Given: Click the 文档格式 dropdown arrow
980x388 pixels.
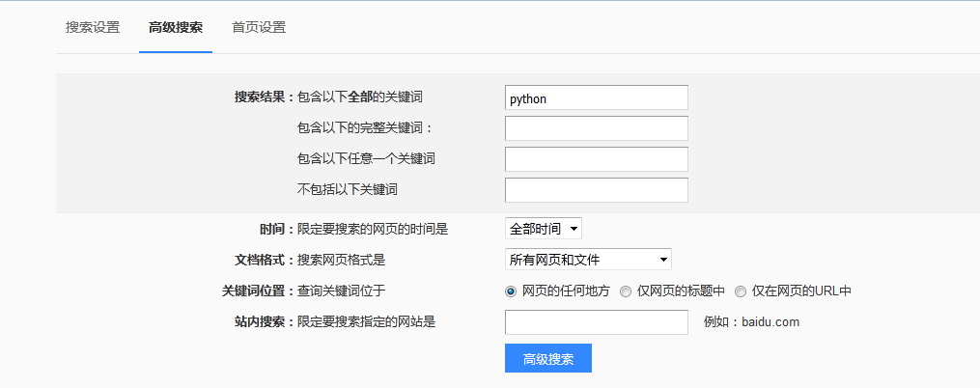Looking at the screenshot, I should tap(663, 259).
